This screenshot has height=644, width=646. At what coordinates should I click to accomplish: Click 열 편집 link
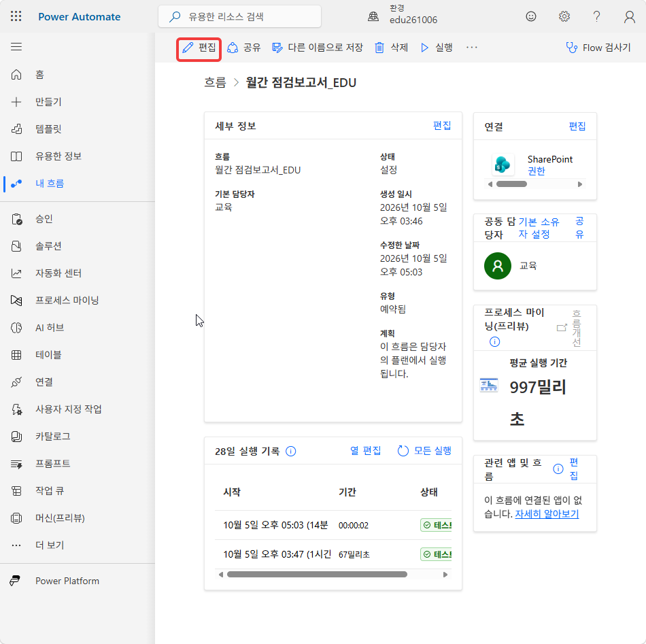pos(365,451)
